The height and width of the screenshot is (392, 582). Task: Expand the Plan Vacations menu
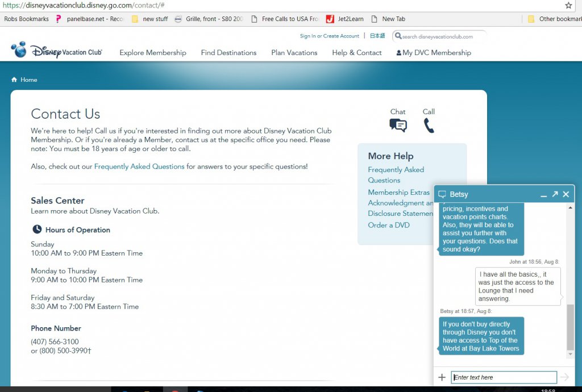coord(294,53)
